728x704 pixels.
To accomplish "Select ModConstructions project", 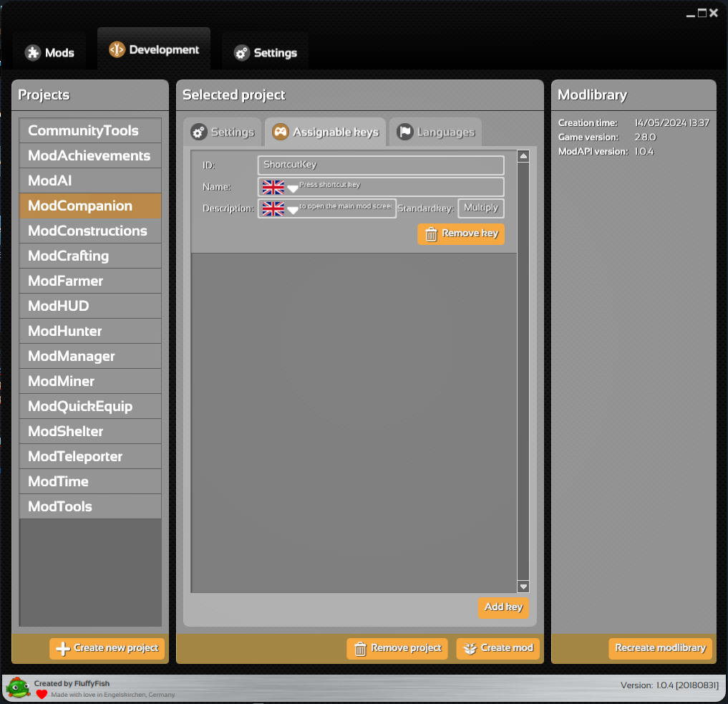I will point(90,231).
